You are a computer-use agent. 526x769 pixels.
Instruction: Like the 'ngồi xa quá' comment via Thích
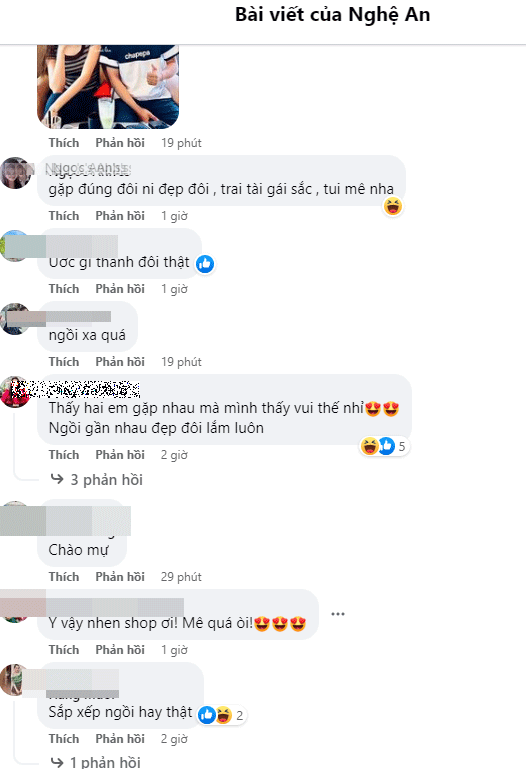[x=64, y=362]
